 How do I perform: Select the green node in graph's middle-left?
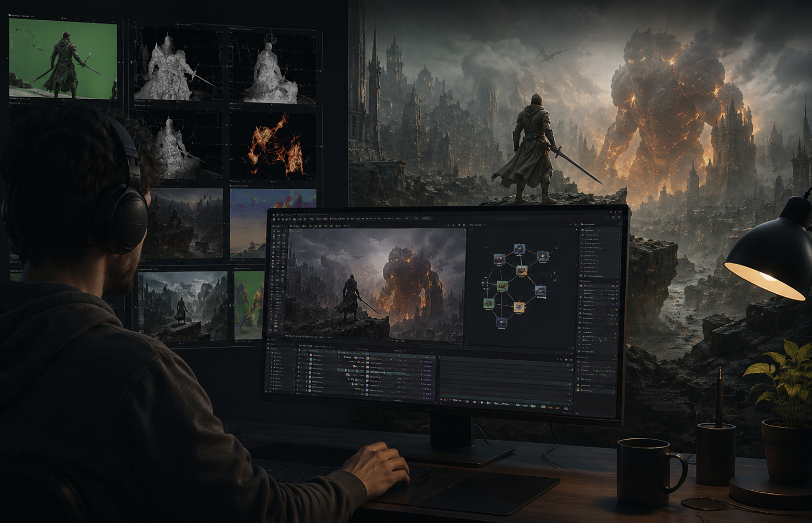(502, 286)
